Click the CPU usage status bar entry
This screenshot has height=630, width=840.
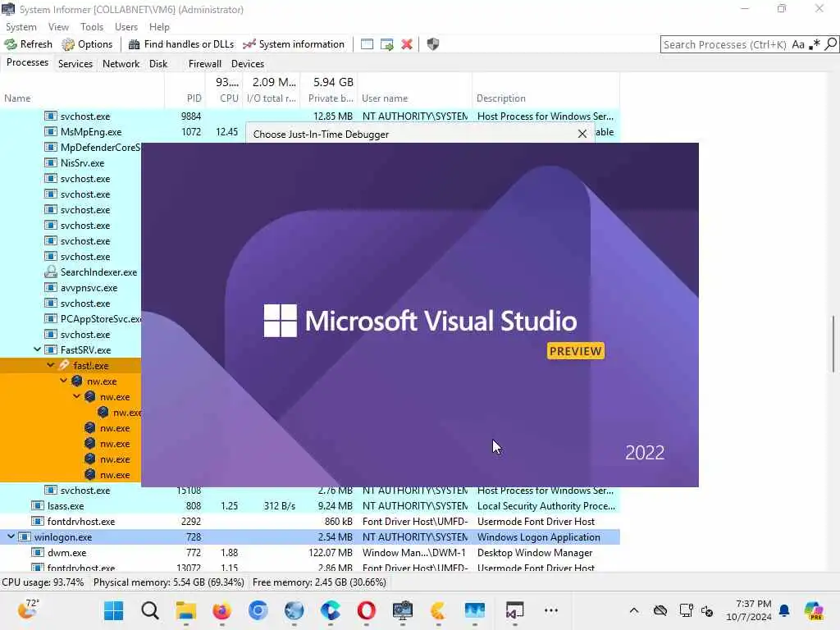(43, 582)
